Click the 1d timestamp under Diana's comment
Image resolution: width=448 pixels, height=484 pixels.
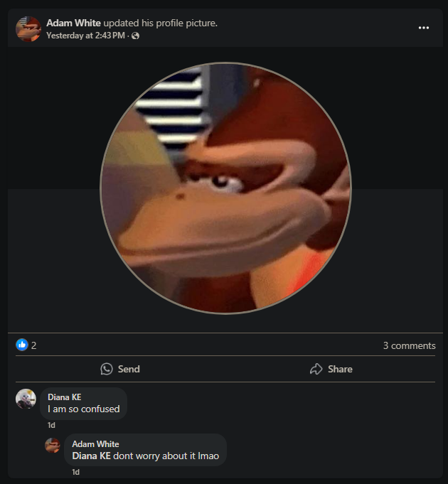pyautogui.click(x=51, y=425)
